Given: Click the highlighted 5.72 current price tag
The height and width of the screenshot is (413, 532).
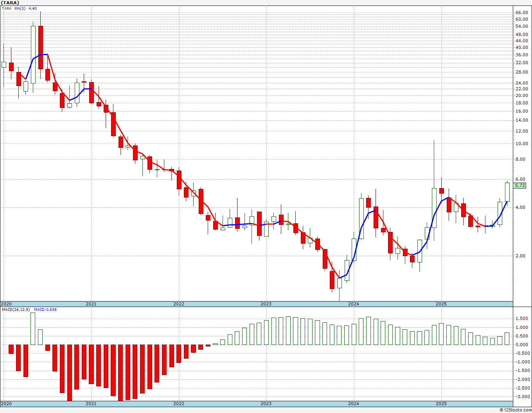Looking at the screenshot, I should coord(520,186).
